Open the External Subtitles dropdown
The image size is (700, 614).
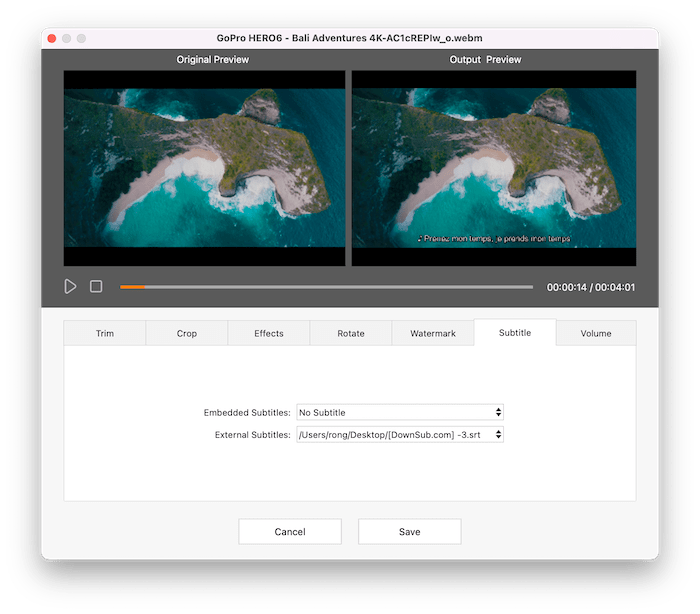pos(400,435)
